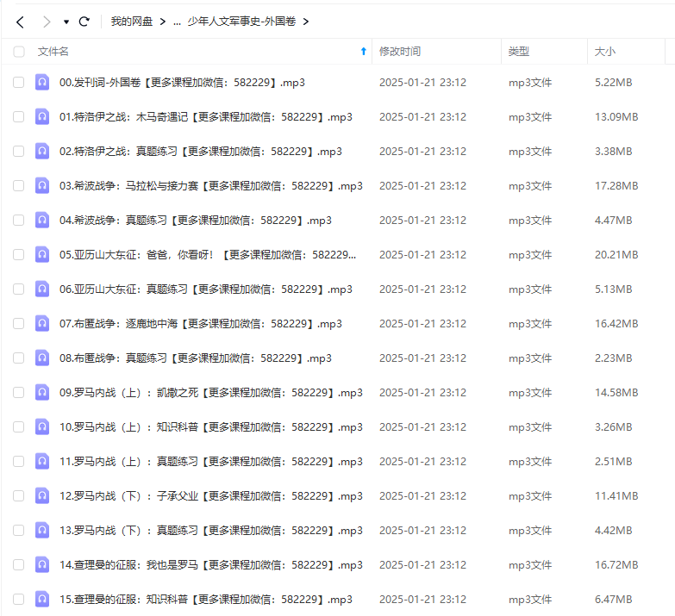Sort by the 文件名 column header
675x616 pixels.
point(53,52)
